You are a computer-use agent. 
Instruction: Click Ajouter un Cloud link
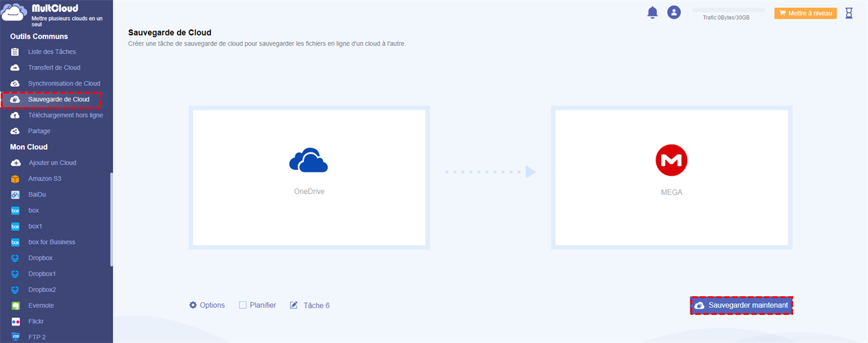coord(53,162)
